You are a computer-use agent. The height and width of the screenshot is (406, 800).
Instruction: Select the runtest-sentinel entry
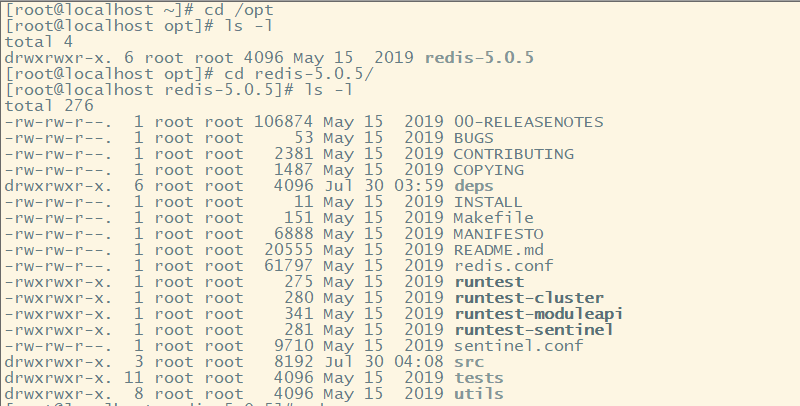pyautogui.click(x=534, y=330)
